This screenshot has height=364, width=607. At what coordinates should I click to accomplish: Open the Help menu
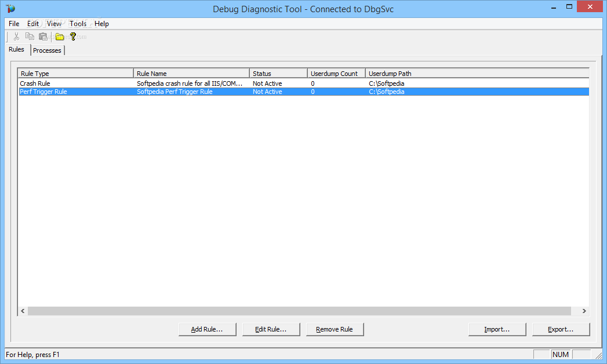(101, 24)
